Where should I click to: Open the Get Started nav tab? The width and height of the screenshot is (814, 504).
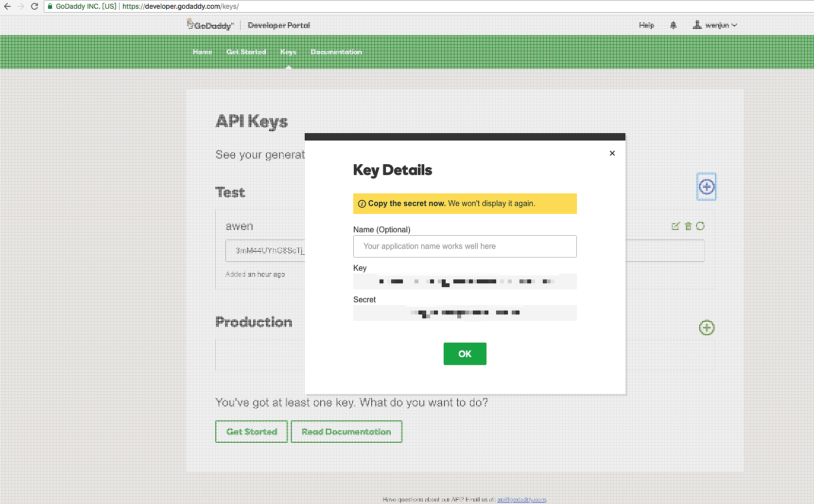(246, 52)
